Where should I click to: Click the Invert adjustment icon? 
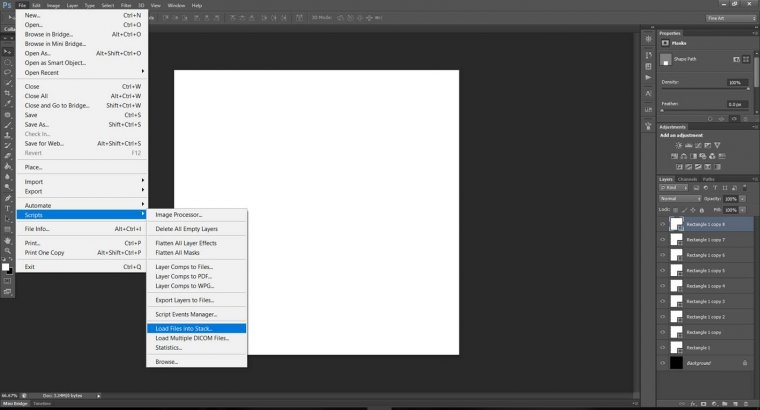tap(679, 167)
